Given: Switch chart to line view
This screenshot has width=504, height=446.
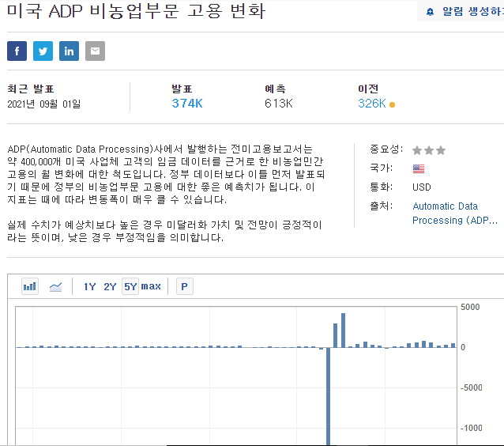Looking at the screenshot, I should pyautogui.click(x=55, y=286).
